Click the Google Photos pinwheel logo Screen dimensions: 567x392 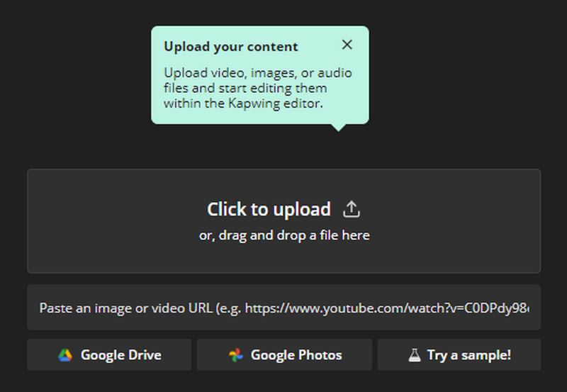click(236, 355)
